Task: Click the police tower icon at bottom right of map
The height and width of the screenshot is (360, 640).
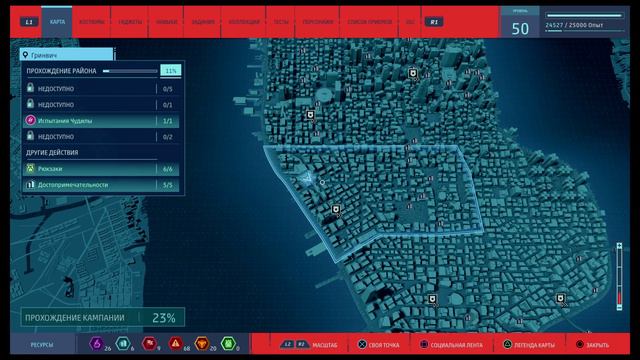Action: [561, 299]
